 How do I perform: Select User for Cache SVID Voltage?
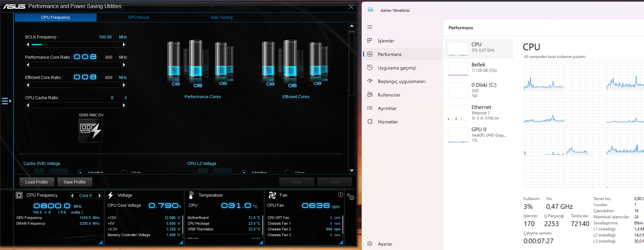coord(124,172)
